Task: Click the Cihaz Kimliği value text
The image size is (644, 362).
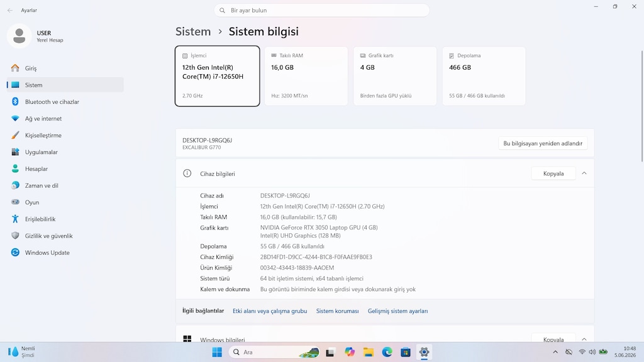Action: (x=316, y=257)
